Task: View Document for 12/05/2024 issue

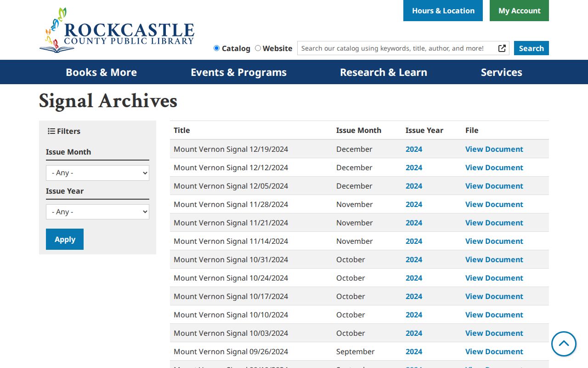Action: (494, 186)
